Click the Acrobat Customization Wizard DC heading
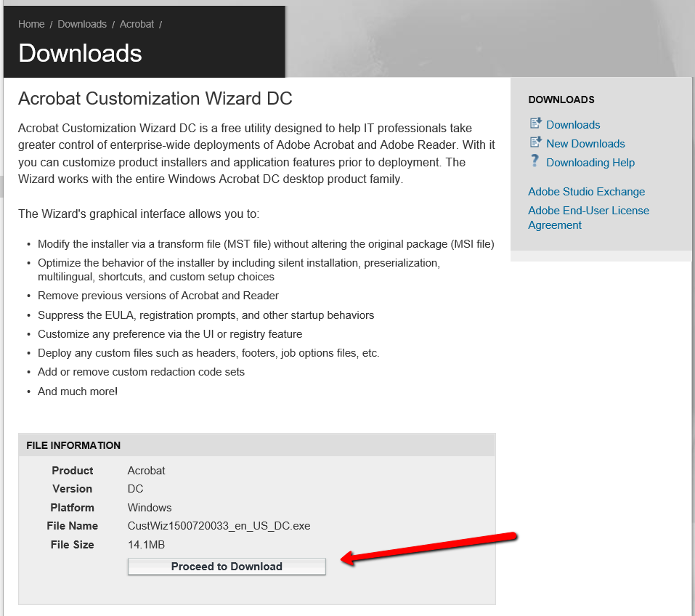695x616 pixels. click(x=155, y=99)
